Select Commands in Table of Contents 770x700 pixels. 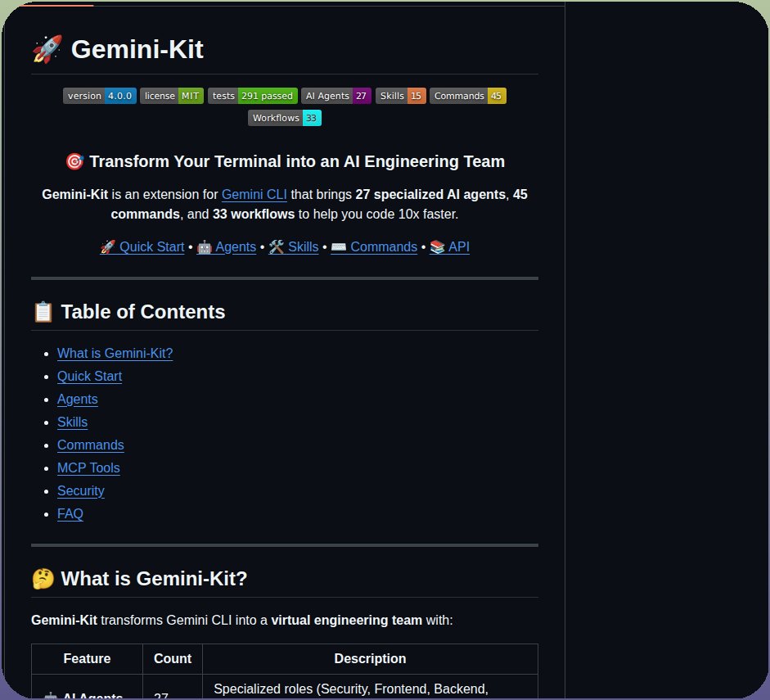coord(90,445)
